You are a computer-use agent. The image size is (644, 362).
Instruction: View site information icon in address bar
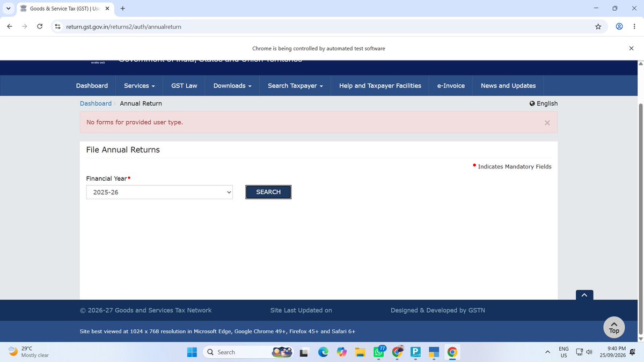(x=57, y=26)
